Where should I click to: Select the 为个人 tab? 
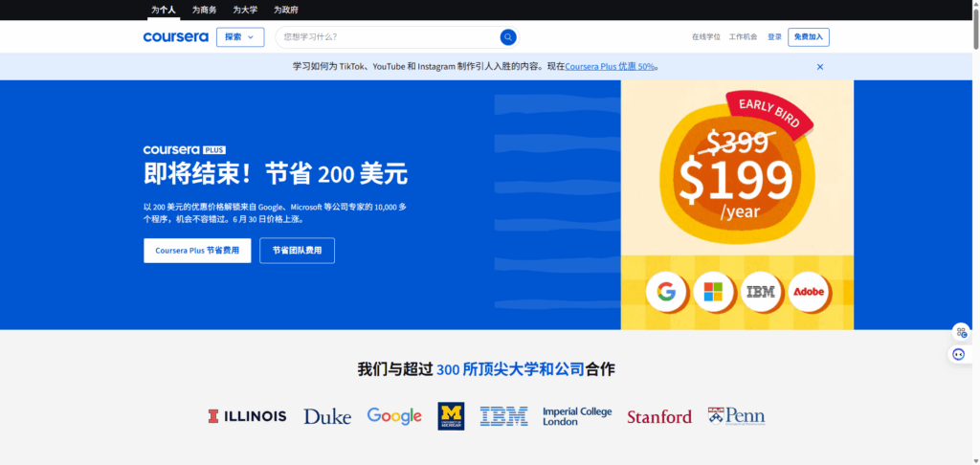coord(163,10)
